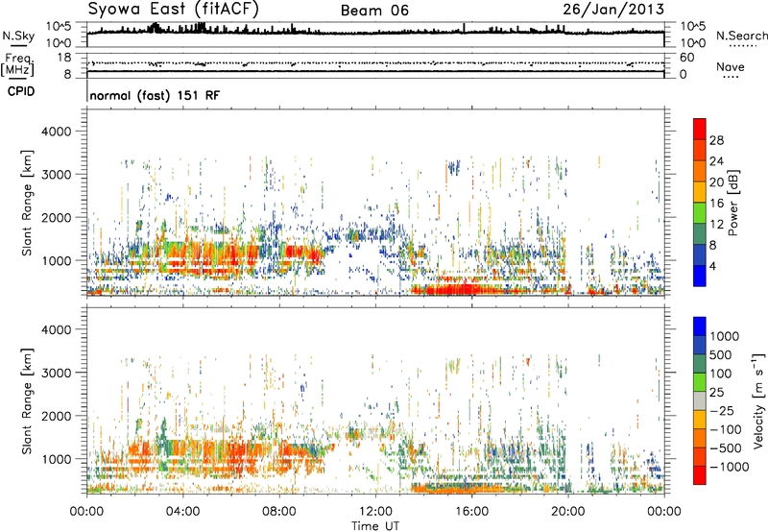768x532 pixels.
Task: Select the '24' power colorbar label
Action: click(716, 161)
